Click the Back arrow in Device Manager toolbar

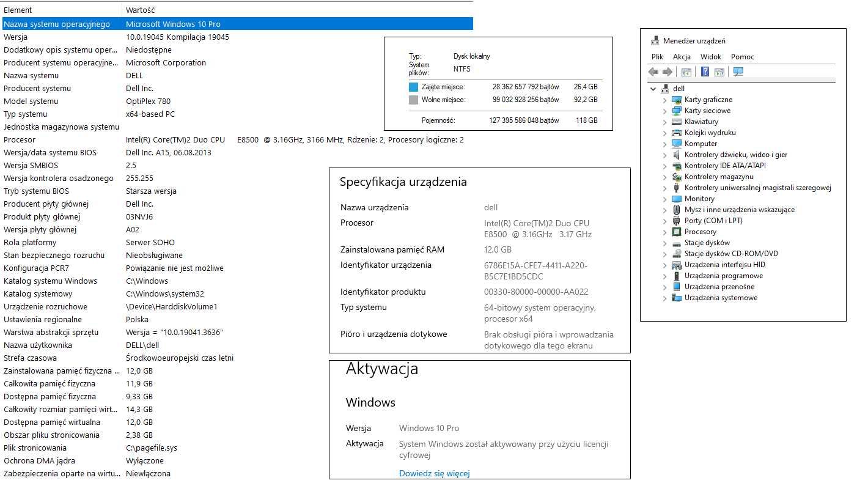(x=653, y=72)
